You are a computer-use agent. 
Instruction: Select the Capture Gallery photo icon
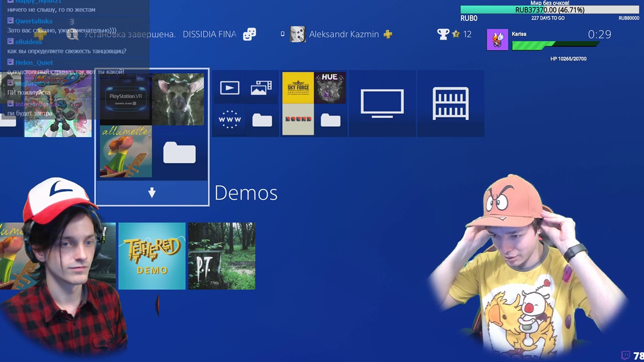point(262,88)
